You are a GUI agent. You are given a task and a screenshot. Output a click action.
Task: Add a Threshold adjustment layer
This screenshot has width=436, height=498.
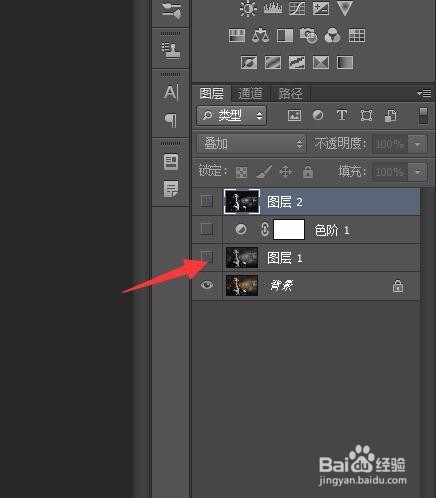[297, 62]
